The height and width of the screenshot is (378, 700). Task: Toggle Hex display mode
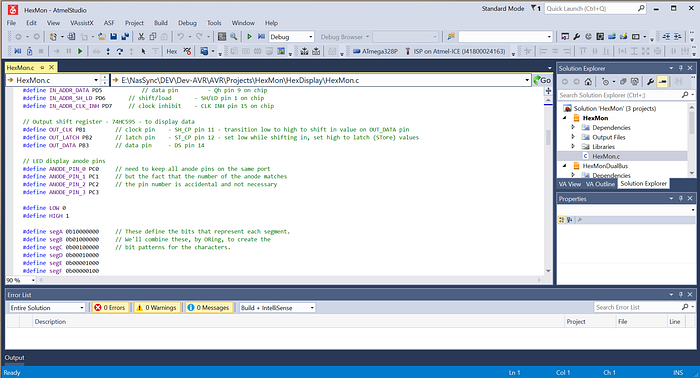pos(172,51)
